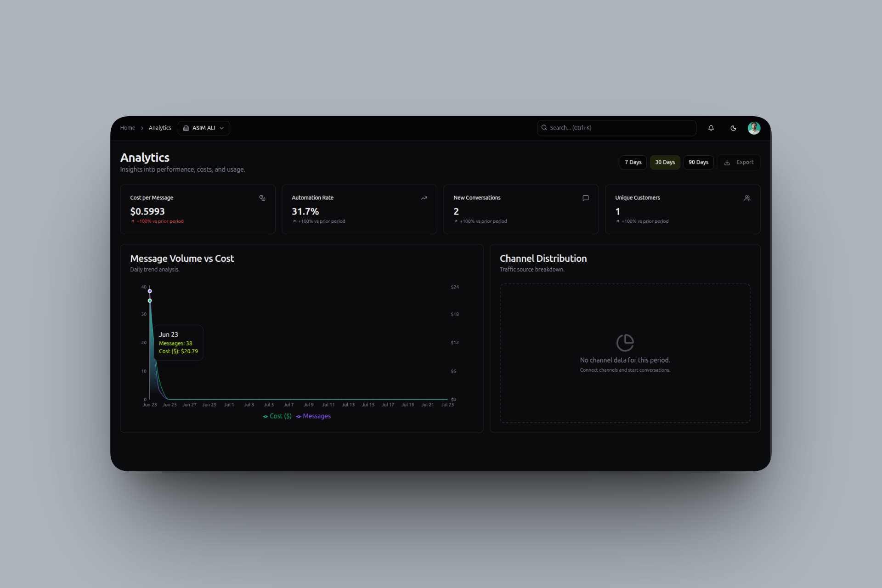Click 'Connect channels and start conversations.' text

tap(625, 370)
